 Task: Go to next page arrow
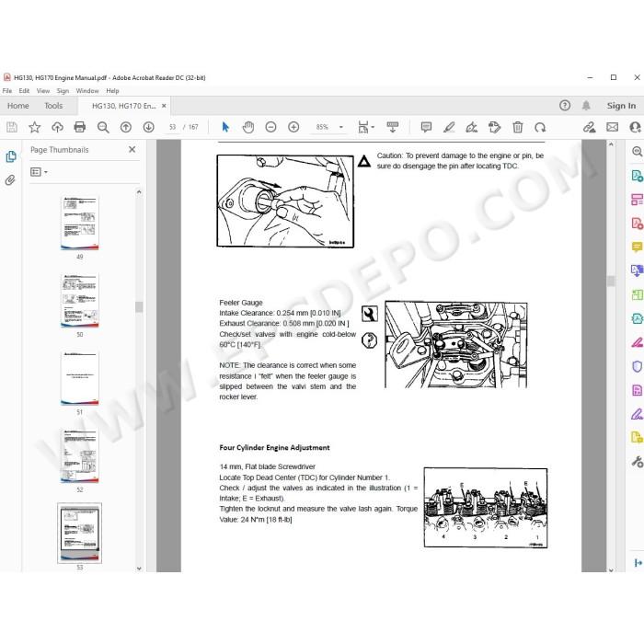tap(149, 127)
